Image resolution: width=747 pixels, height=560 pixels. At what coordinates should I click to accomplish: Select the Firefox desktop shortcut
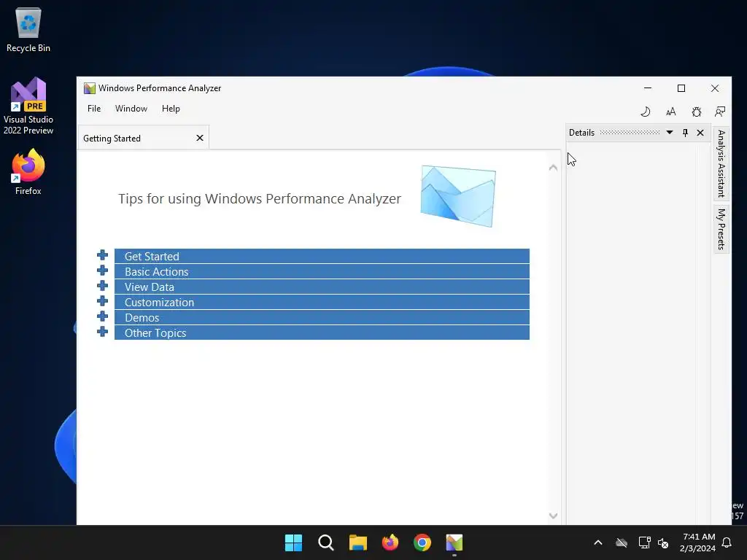[28, 172]
